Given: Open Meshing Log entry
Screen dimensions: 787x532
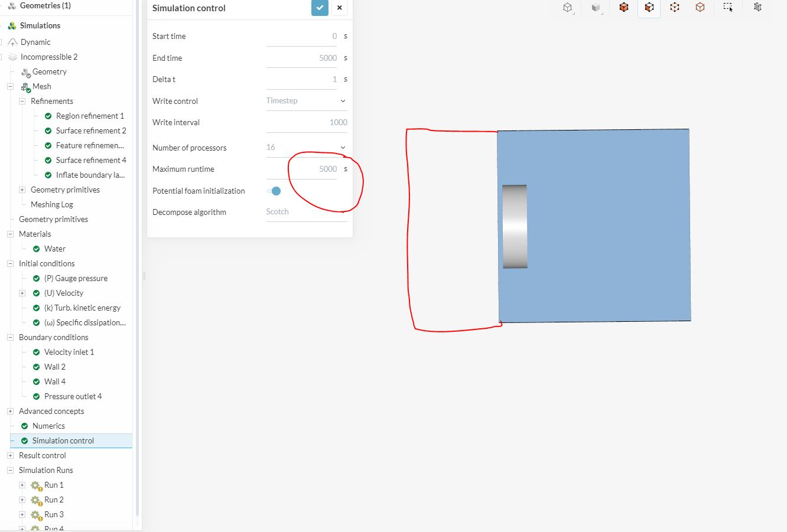Looking at the screenshot, I should pos(52,204).
